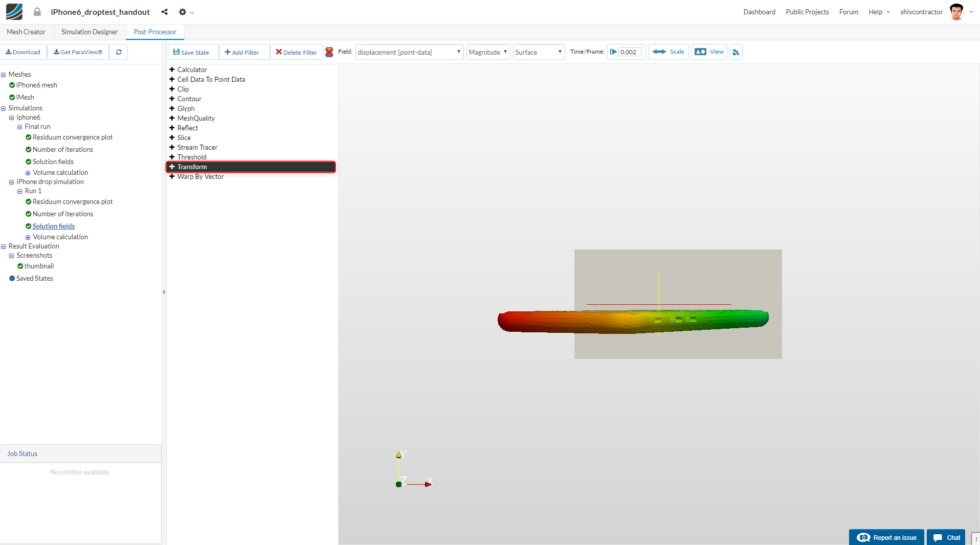The image size is (980, 545).
Task: Click the green check beside iMesh
Action: [x=12, y=98]
